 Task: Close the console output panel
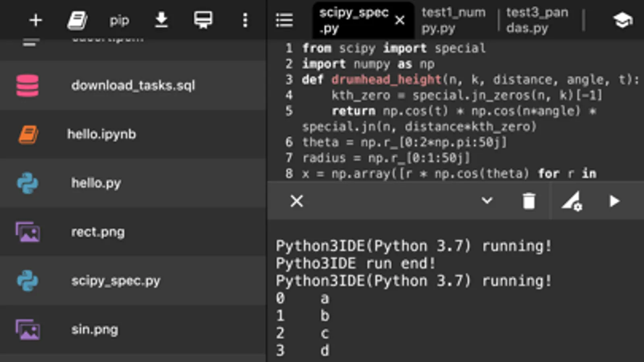tap(297, 201)
